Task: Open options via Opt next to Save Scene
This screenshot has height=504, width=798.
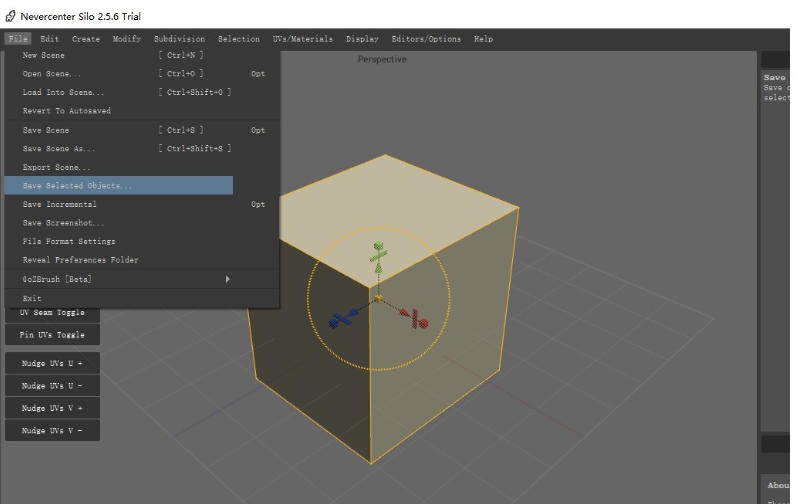Action: pyautogui.click(x=258, y=130)
